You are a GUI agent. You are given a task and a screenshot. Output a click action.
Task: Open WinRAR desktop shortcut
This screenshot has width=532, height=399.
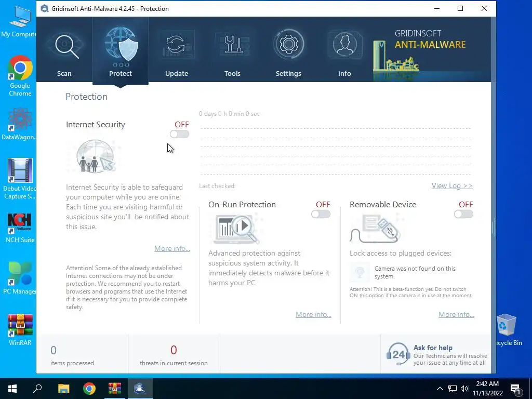[x=20, y=330]
